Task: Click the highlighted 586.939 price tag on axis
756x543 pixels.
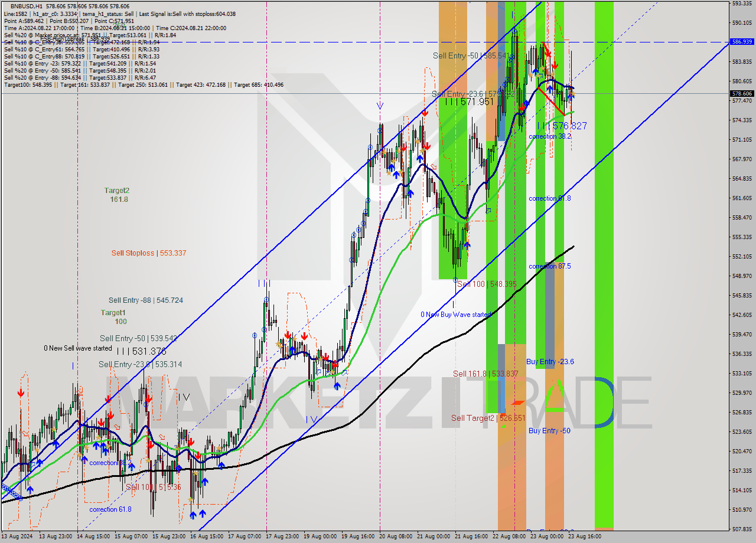Action: coord(742,42)
